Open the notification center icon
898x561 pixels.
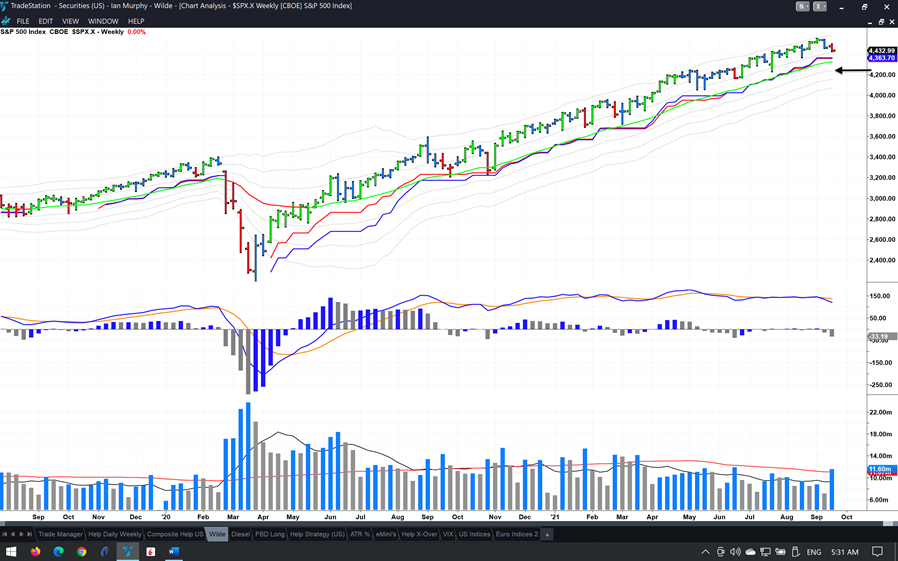pyautogui.click(x=878, y=551)
